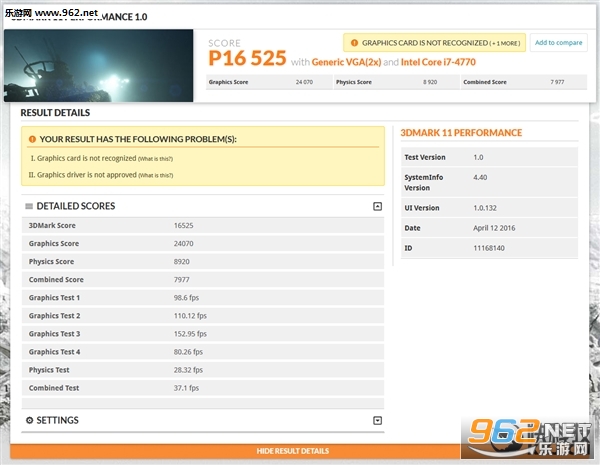Screen dimensions: 600x465
Task: Click the list icon next to DETAILED SCORES
Action: (x=29, y=206)
